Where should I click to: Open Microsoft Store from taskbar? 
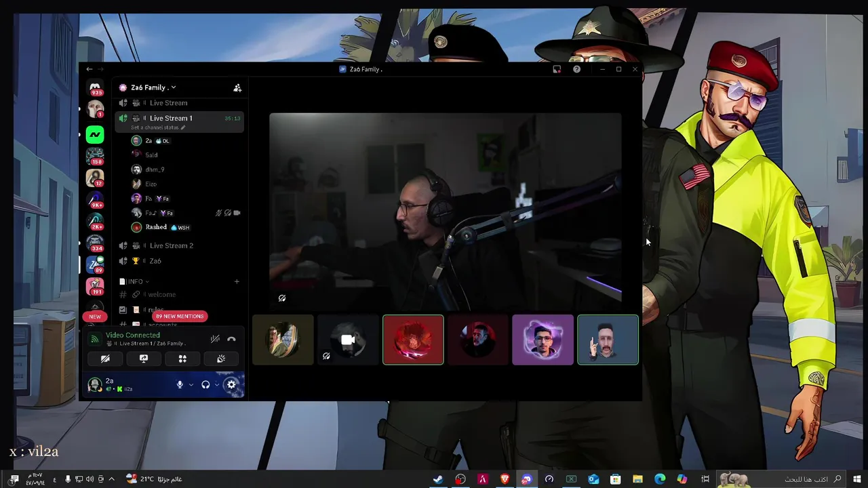(x=616, y=479)
